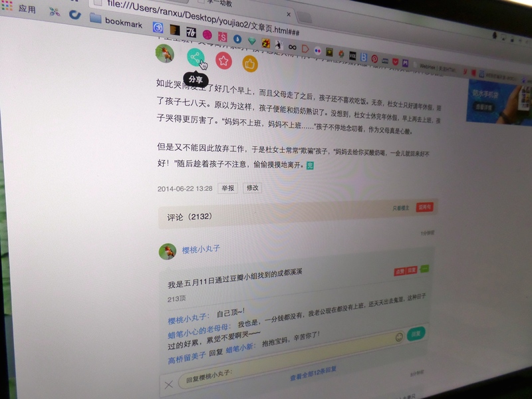This screenshot has width=532, height=399.
Task: Click the blue swirl bookmark icon
Action: 74,15
